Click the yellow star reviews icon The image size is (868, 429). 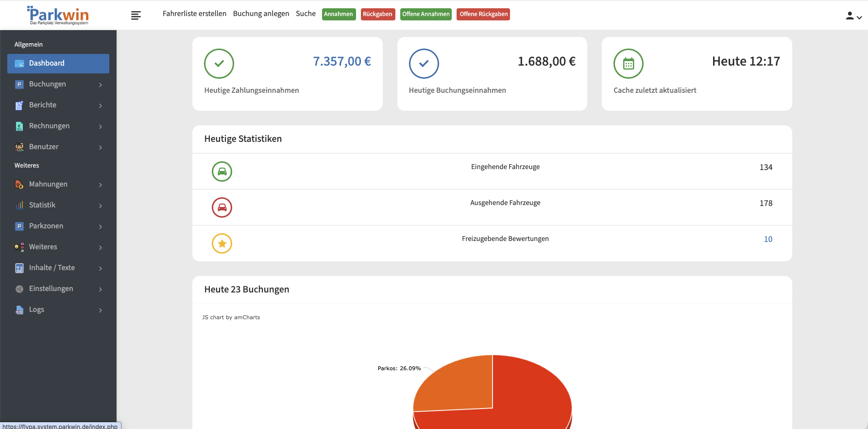tap(222, 243)
